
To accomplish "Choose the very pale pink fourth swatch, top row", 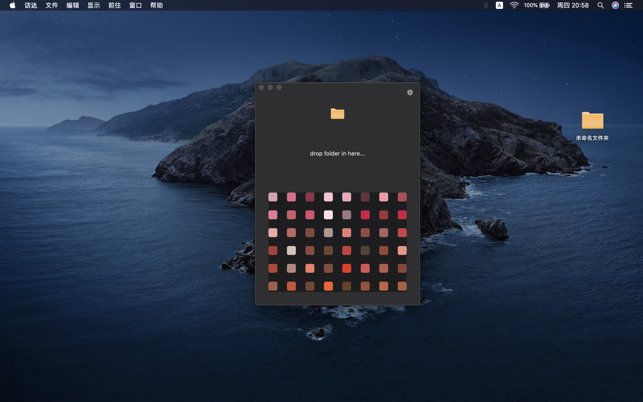I will point(328,197).
